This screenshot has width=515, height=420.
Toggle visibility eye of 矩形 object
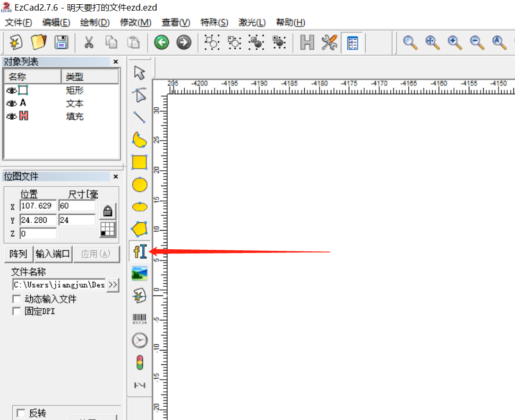pyautogui.click(x=12, y=90)
